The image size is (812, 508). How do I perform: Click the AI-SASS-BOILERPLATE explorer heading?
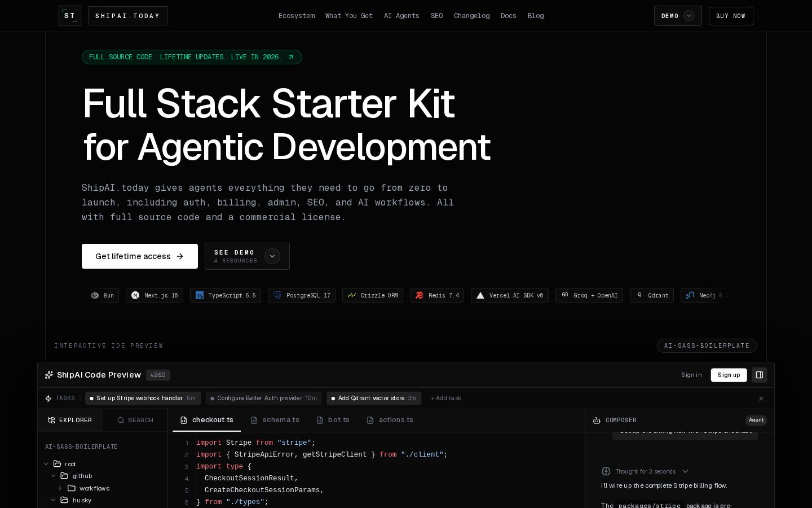coord(81,447)
